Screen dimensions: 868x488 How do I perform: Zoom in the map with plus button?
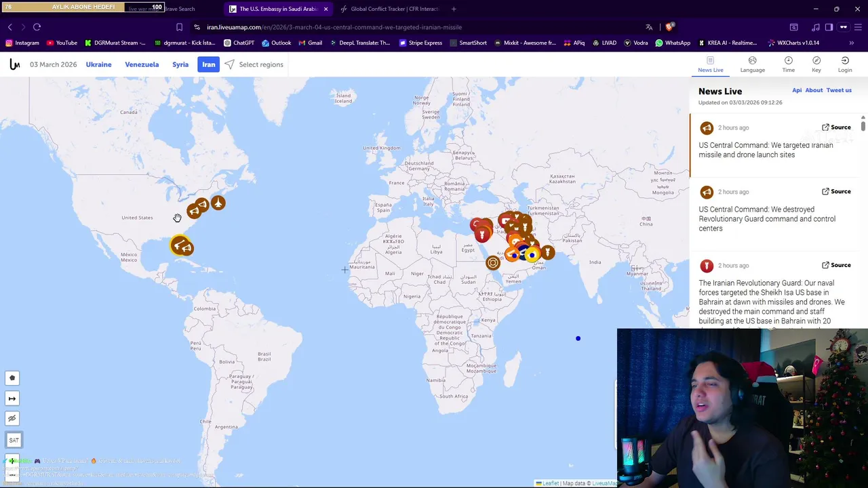coord(12,461)
